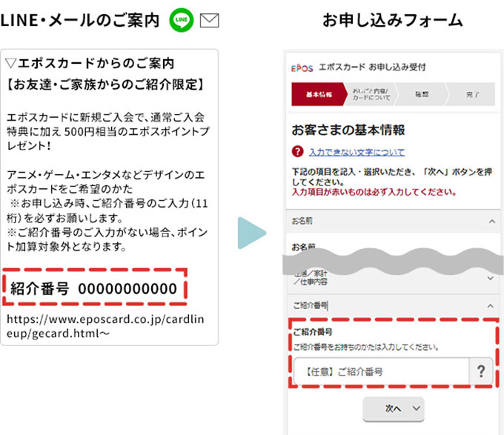
Task: Click the green LINE logo icon
Action: click(x=182, y=20)
